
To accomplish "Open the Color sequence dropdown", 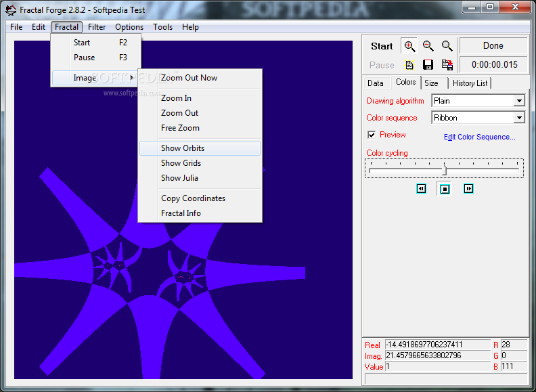I will coord(519,118).
